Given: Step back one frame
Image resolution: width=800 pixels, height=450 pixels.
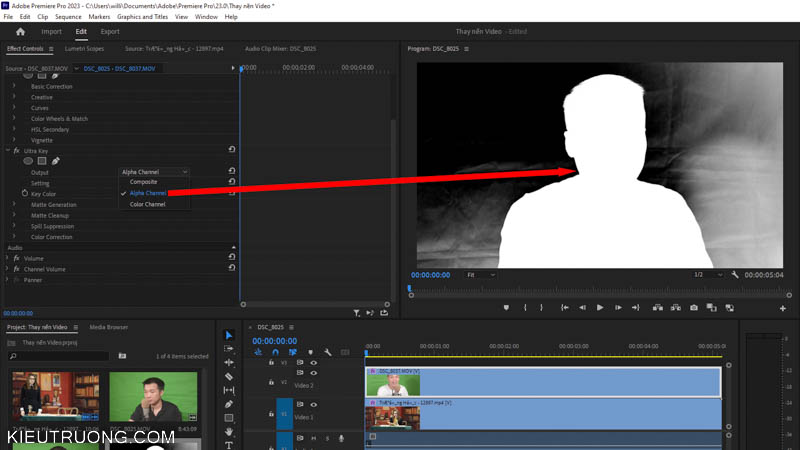Looking at the screenshot, I should [x=582, y=308].
